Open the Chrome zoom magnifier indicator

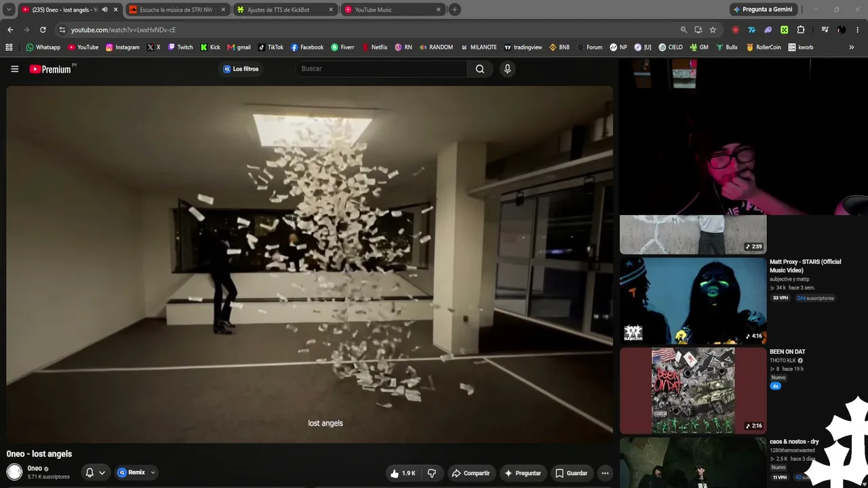pos(684,30)
